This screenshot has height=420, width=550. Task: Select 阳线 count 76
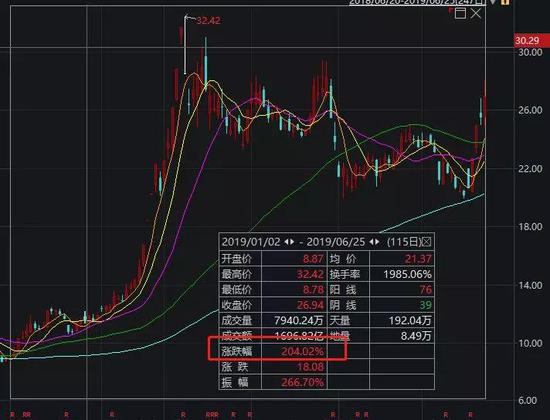(x=425, y=289)
